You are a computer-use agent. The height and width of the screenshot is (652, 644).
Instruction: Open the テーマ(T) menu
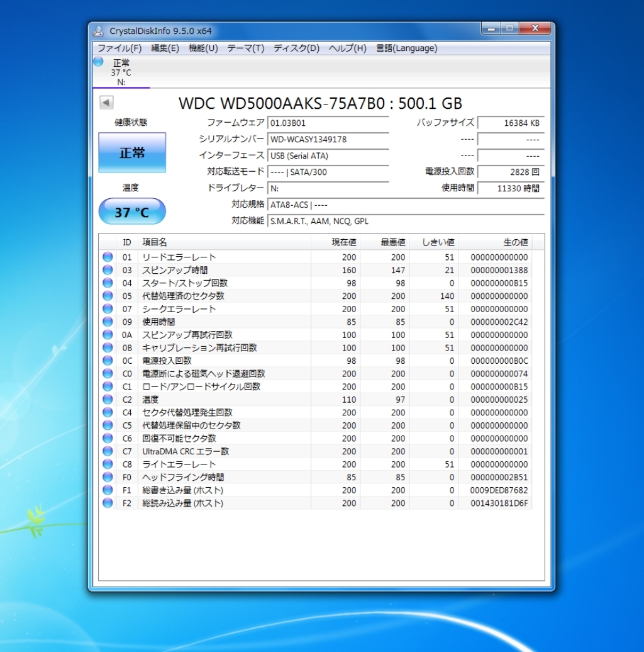click(x=245, y=48)
